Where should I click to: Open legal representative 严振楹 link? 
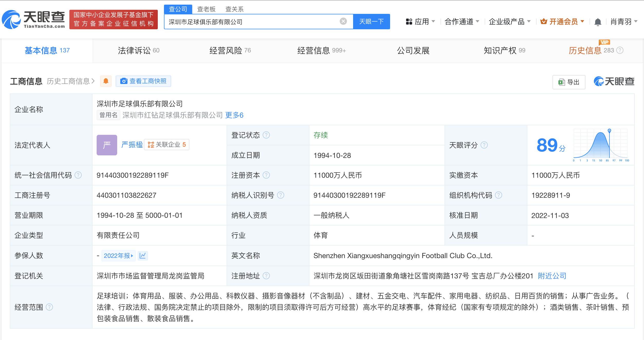pyautogui.click(x=132, y=145)
